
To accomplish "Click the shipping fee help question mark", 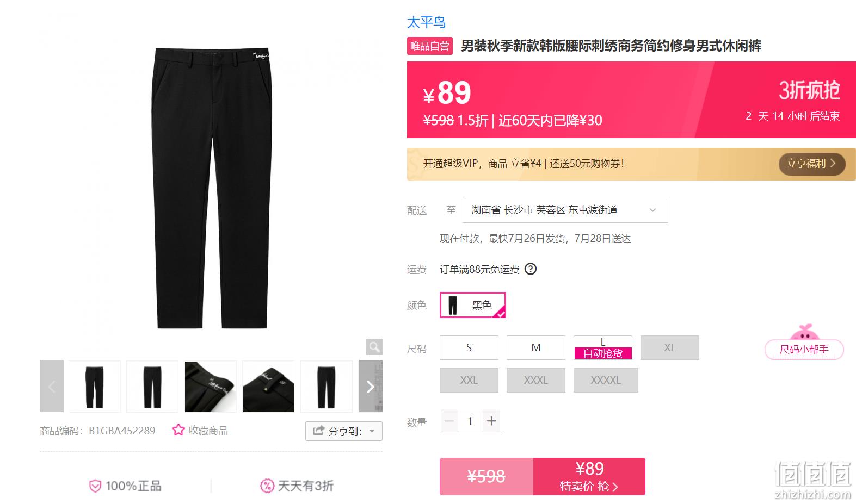I will (531, 269).
